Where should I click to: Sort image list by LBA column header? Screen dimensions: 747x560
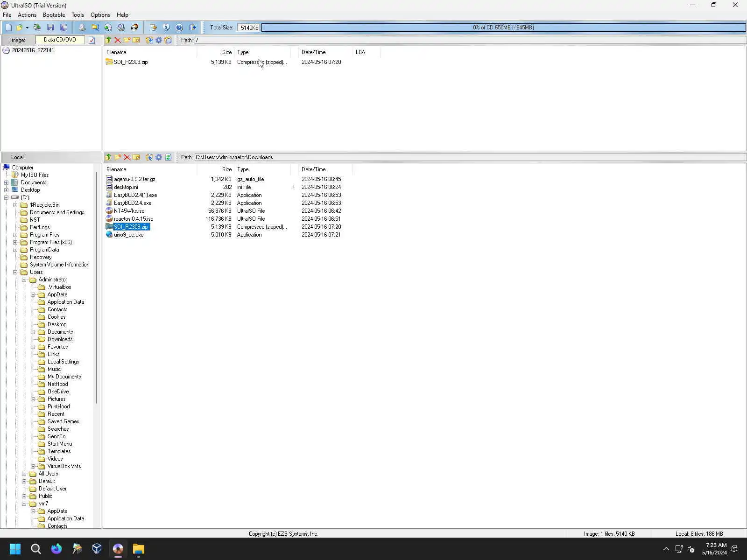366,52
